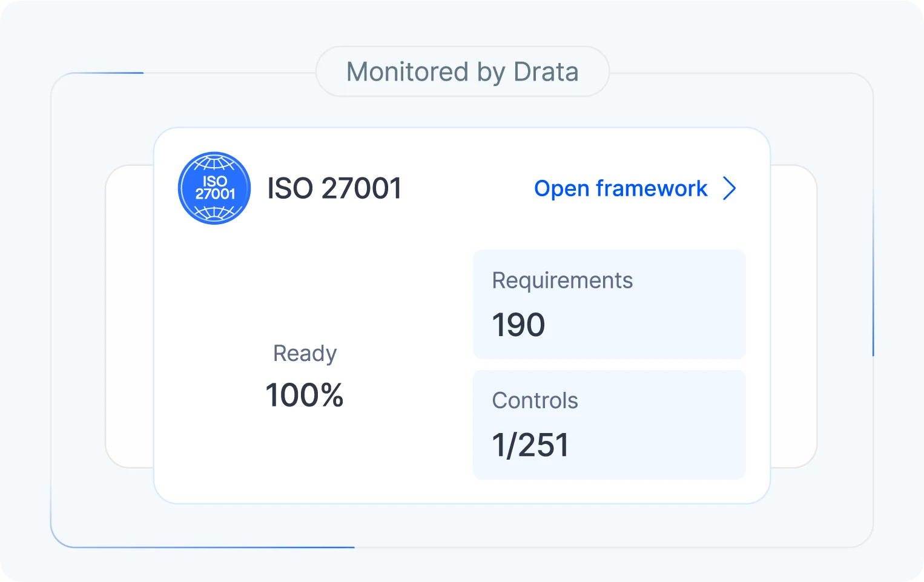The image size is (924, 582).
Task: Click the right chevron beside Open framework
Action: [730, 188]
